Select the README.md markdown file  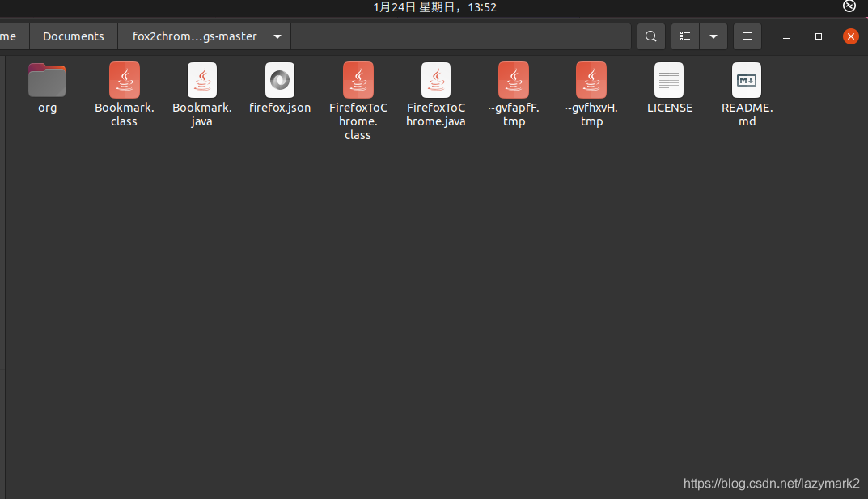click(747, 81)
